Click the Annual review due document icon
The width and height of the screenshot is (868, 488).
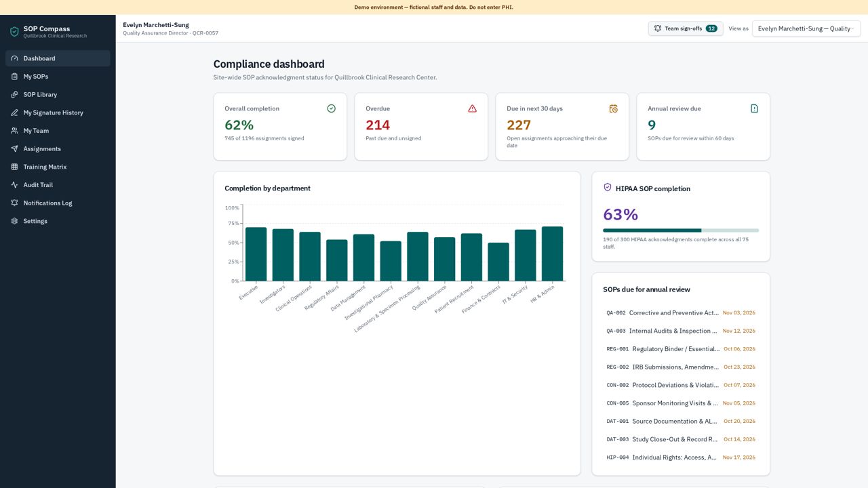pyautogui.click(x=754, y=108)
